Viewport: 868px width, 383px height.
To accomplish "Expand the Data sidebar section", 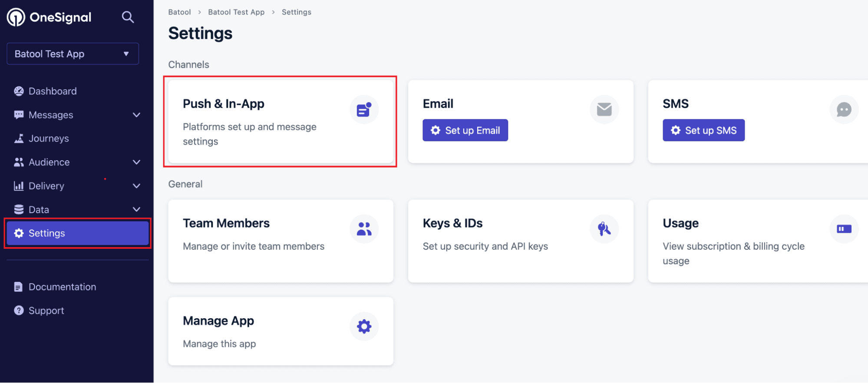I will [x=136, y=210].
